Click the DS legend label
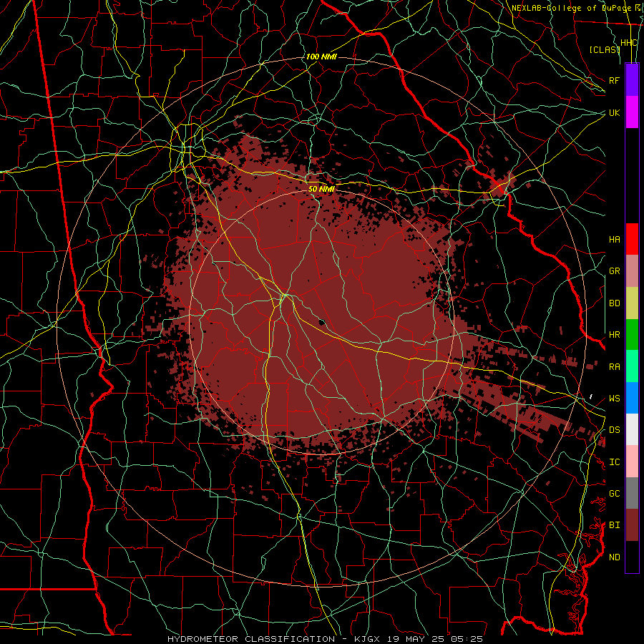Viewport: 644px width, 644px height. click(x=614, y=430)
